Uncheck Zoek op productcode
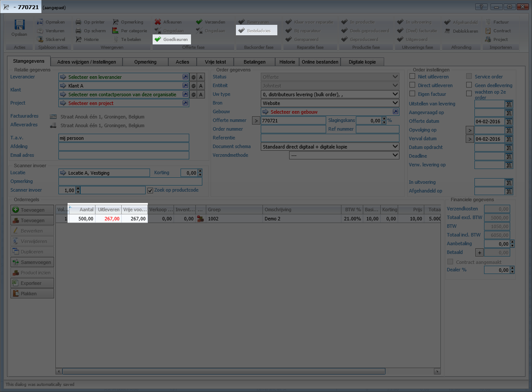This screenshot has height=392, width=532. 150,190
